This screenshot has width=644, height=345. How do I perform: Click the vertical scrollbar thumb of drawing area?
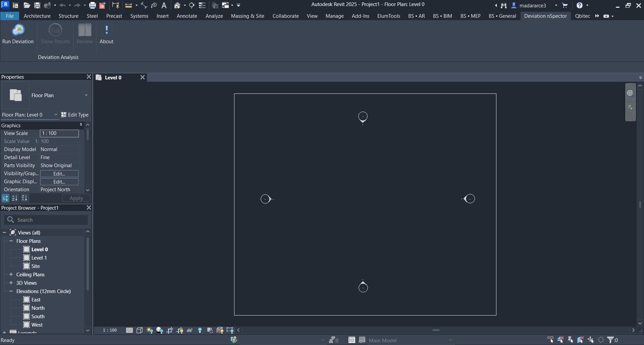point(640,204)
